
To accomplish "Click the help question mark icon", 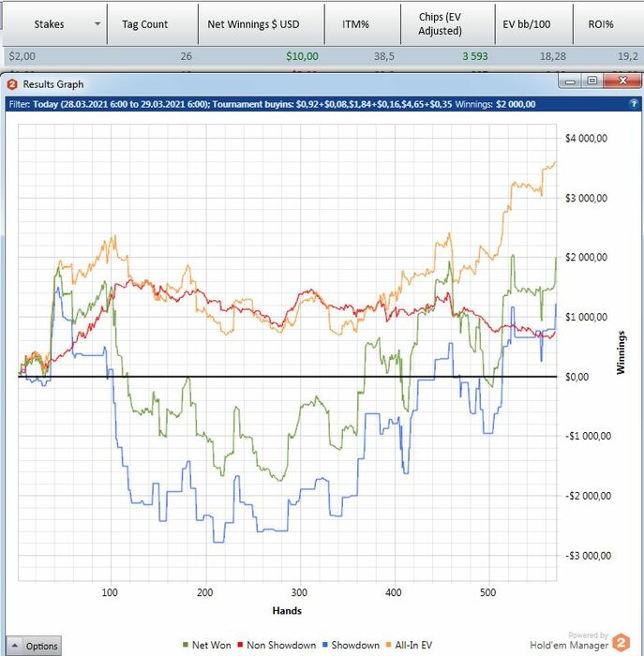I will point(634,104).
